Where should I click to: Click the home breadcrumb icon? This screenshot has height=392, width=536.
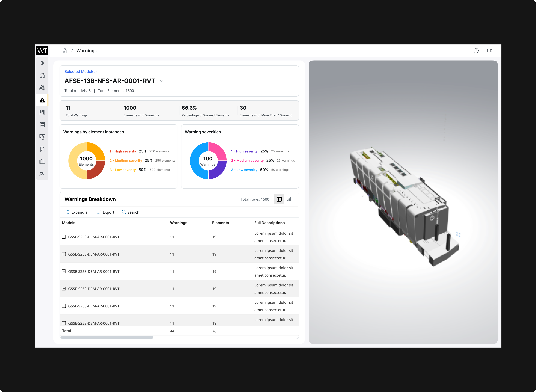coord(64,50)
